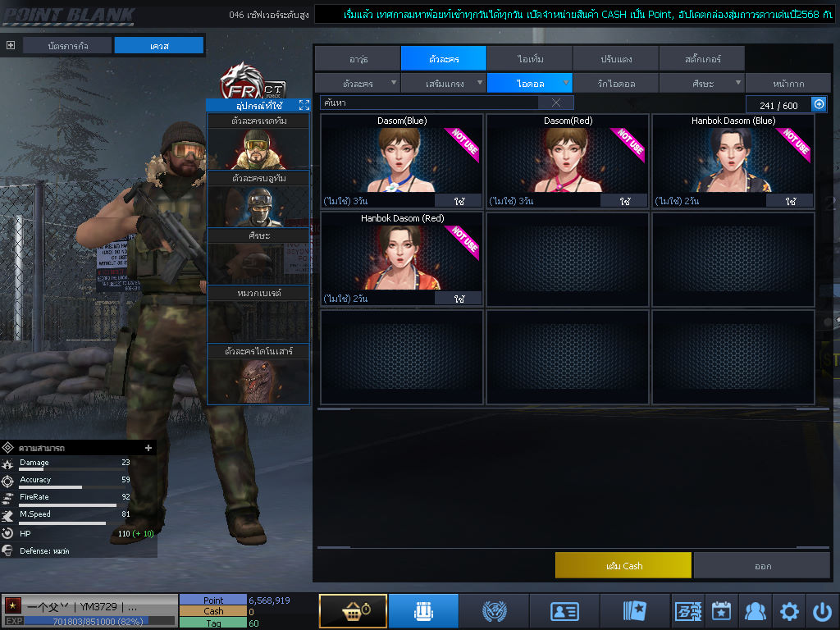Open the star card collection icon
This screenshot has width=840, height=630.
635,611
